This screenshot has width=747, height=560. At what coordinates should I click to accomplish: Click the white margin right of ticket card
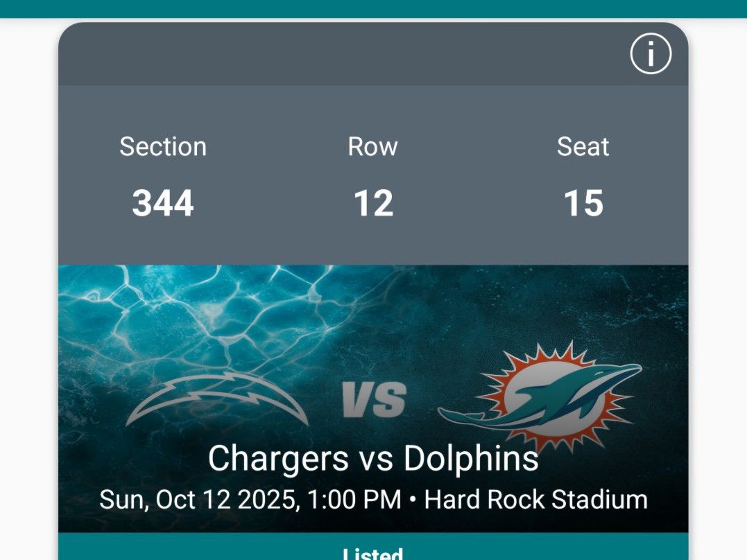[718, 277]
